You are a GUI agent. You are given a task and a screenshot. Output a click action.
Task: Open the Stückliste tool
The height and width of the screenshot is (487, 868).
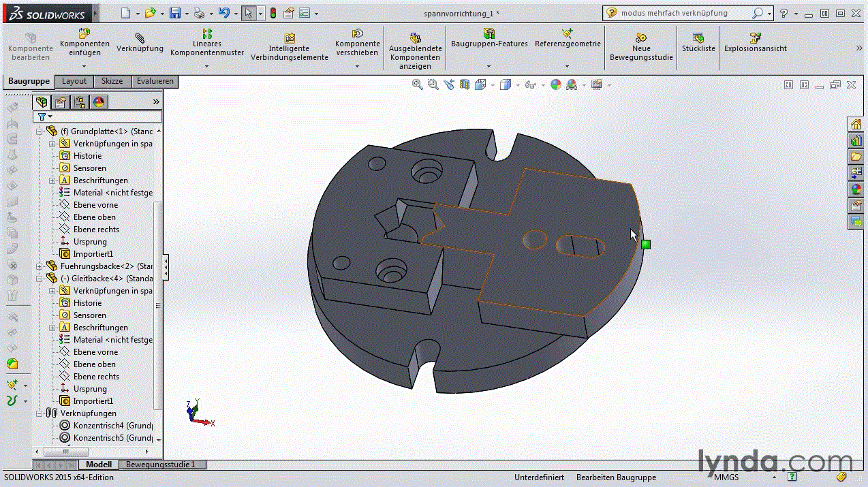pos(698,42)
